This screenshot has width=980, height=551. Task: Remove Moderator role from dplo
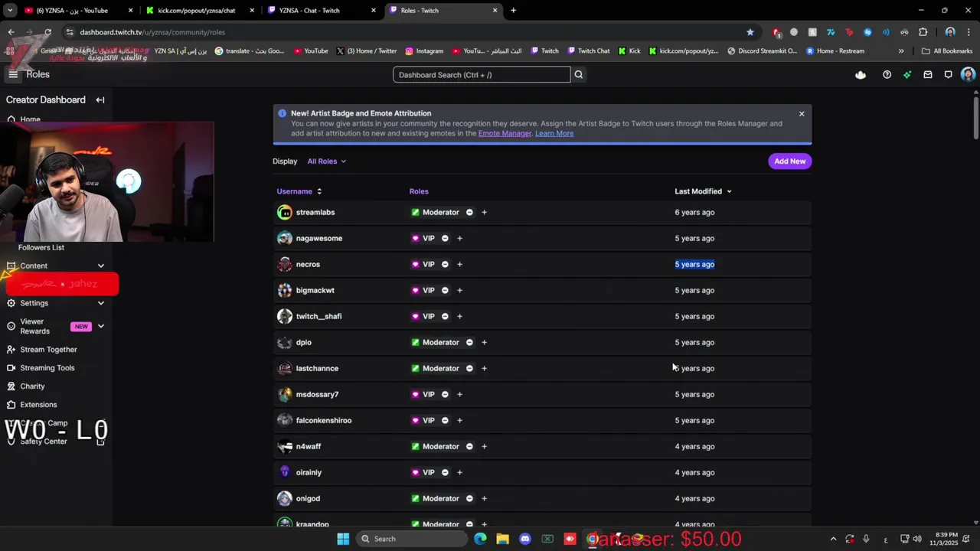click(469, 342)
